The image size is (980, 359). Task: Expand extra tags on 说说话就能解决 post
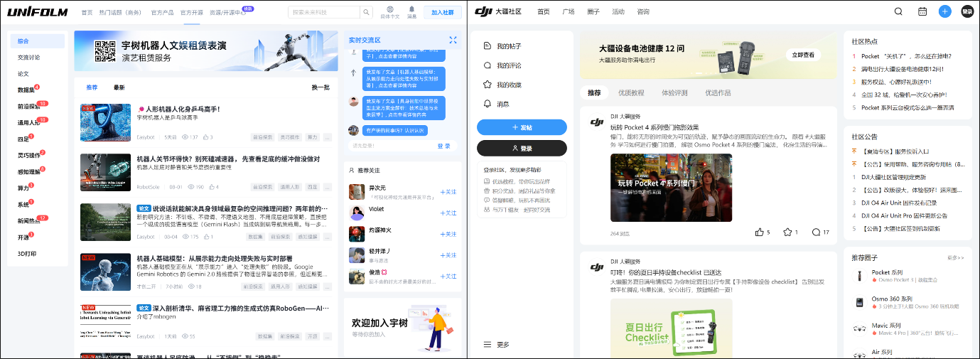(x=328, y=236)
